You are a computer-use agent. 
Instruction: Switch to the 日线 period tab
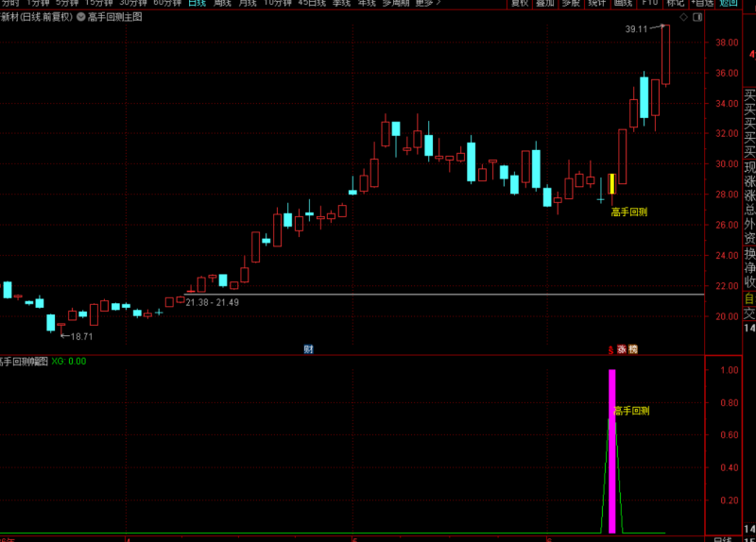click(x=197, y=3)
